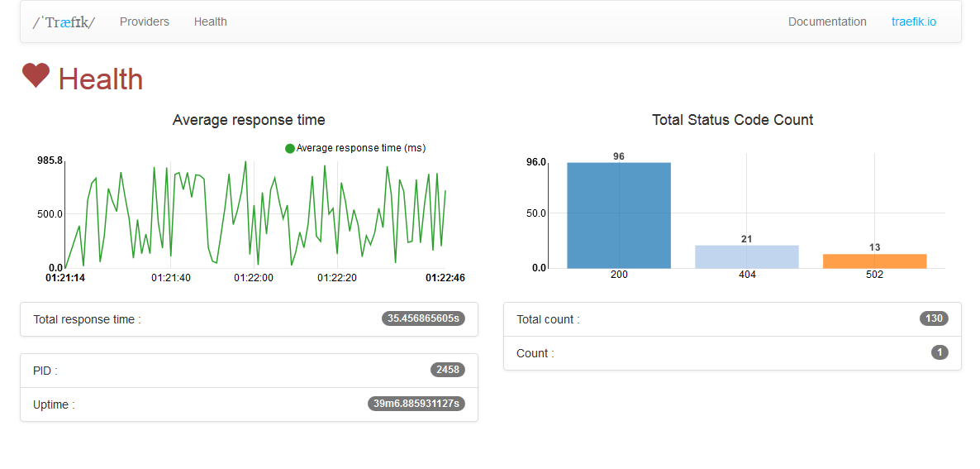Click the Health page heading text
The image size is (980, 469).
(x=101, y=79)
